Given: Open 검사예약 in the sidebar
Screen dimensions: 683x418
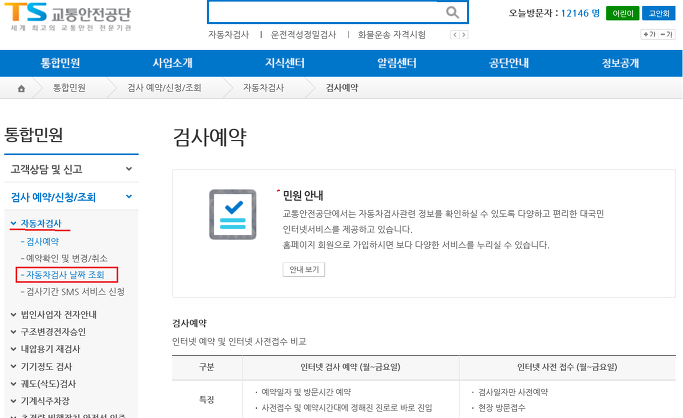Looking at the screenshot, I should tap(40, 242).
